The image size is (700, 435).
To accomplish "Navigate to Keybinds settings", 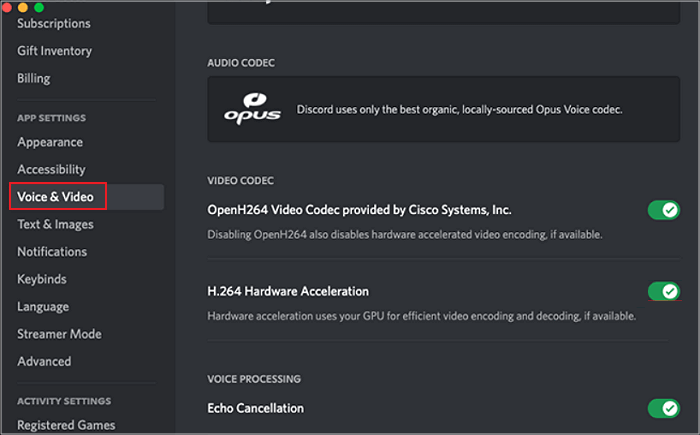I will coord(44,279).
